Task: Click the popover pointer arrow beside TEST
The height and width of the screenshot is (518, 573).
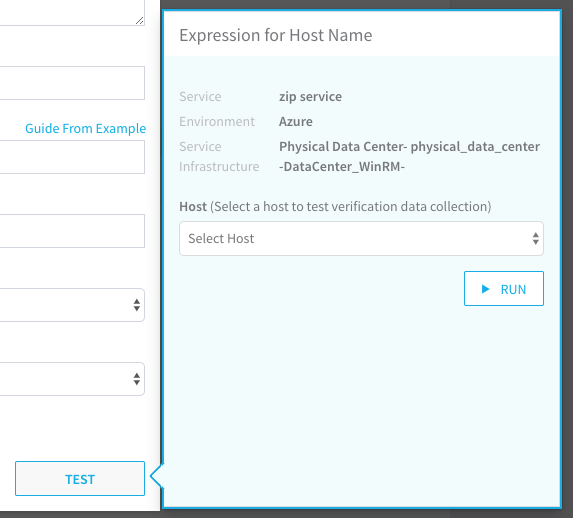Action: [x=157, y=476]
